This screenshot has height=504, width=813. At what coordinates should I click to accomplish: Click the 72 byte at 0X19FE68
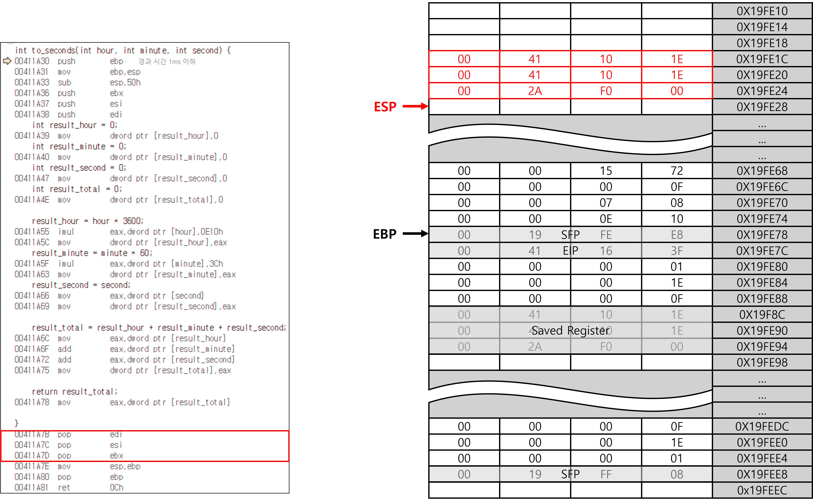click(x=677, y=171)
